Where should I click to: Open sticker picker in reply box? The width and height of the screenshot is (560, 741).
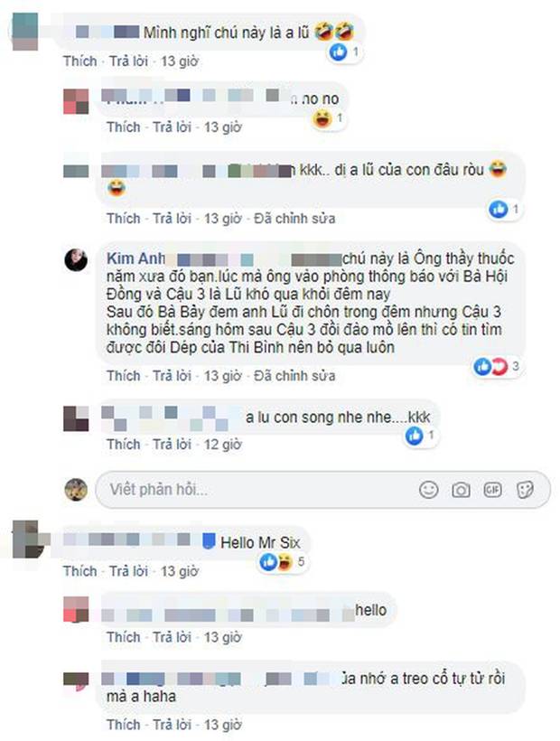pyautogui.click(x=525, y=490)
